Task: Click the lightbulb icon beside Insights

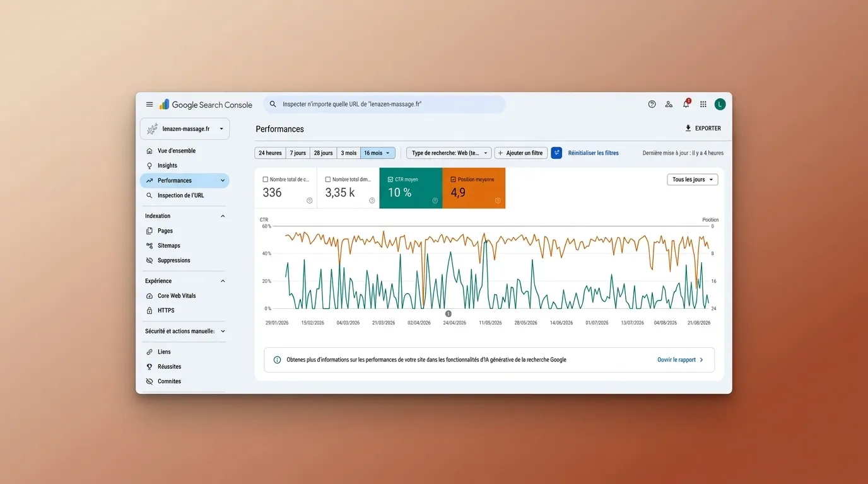Action: tap(150, 166)
